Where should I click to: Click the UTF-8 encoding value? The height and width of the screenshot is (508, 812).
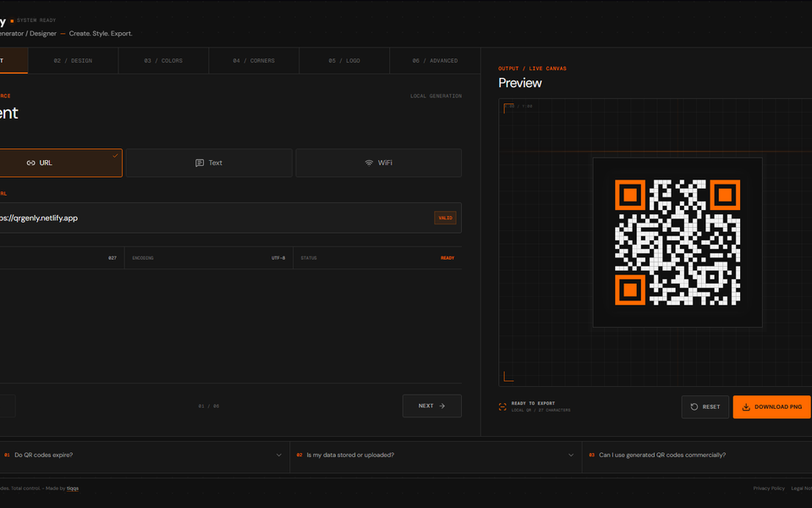[x=278, y=258]
